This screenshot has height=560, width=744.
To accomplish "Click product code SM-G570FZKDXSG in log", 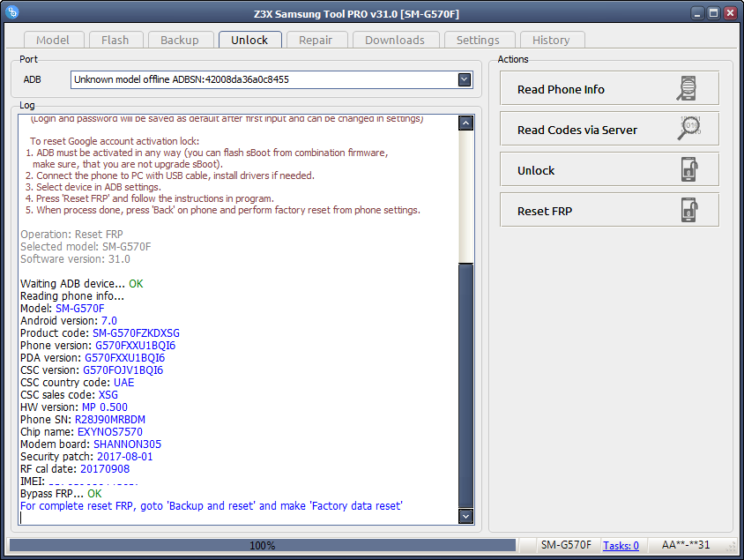I will (x=136, y=333).
